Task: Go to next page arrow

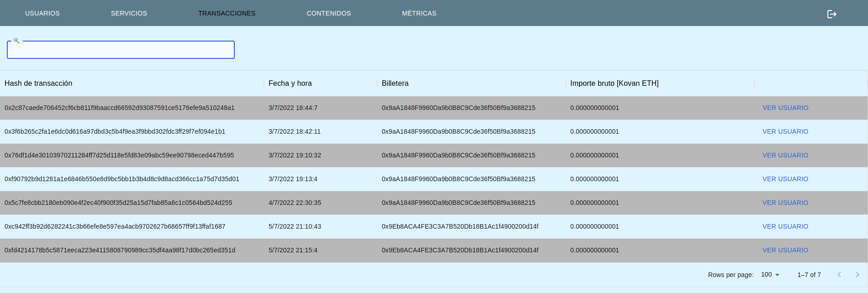Action: tap(857, 275)
